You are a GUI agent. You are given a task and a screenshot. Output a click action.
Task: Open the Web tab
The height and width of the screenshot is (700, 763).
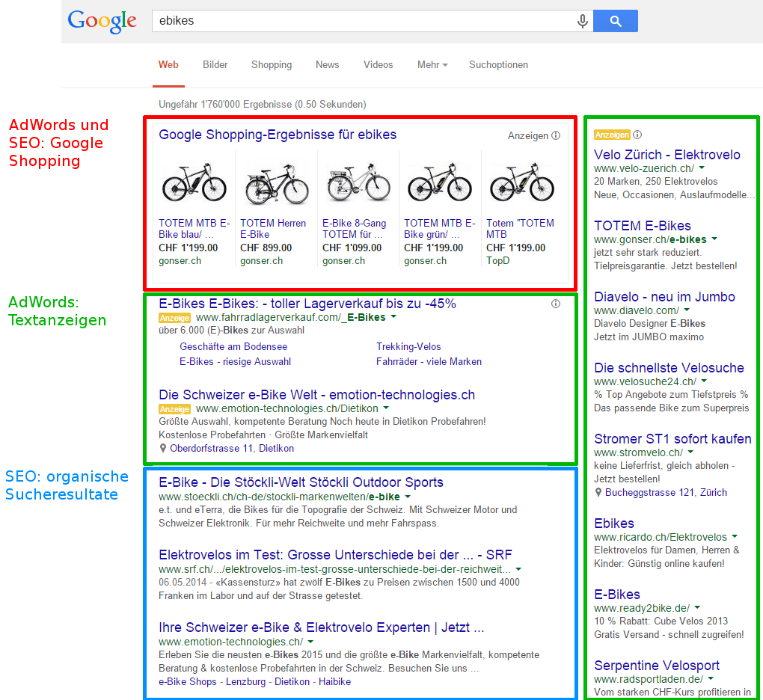pyautogui.click(x=168, y=65)
